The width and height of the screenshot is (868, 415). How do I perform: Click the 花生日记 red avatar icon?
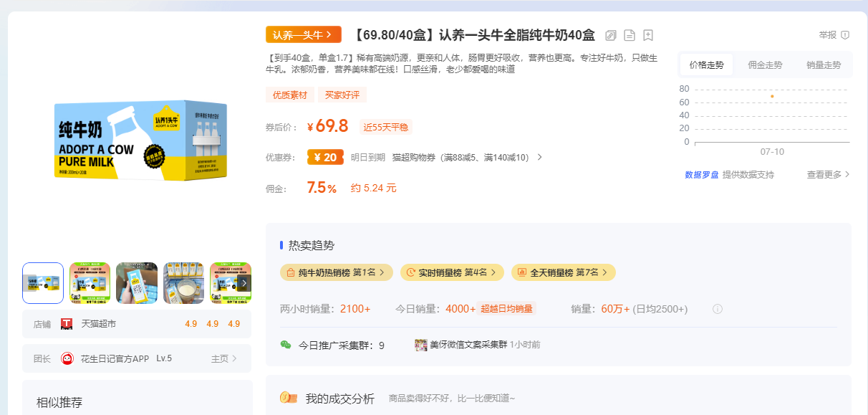point(67,358)
